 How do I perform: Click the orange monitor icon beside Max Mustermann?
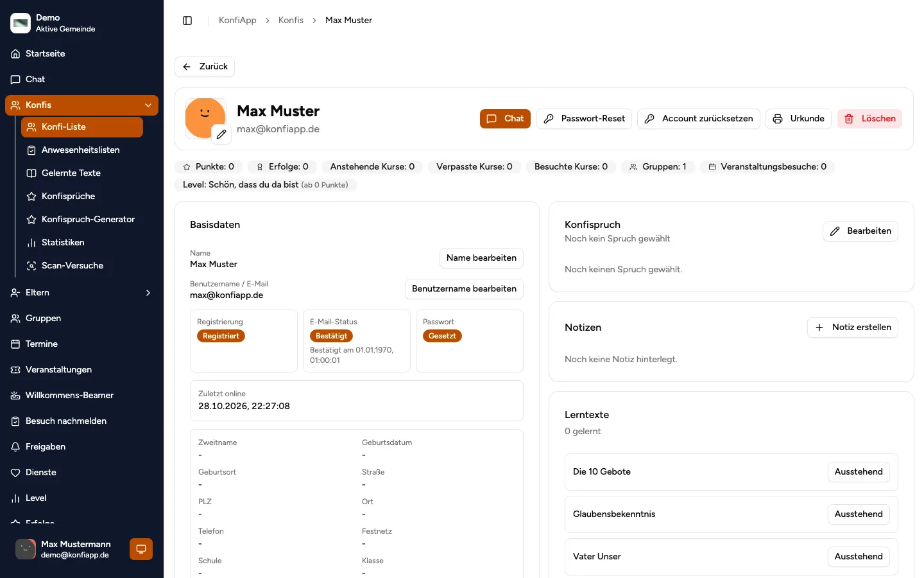click(141, 549)
